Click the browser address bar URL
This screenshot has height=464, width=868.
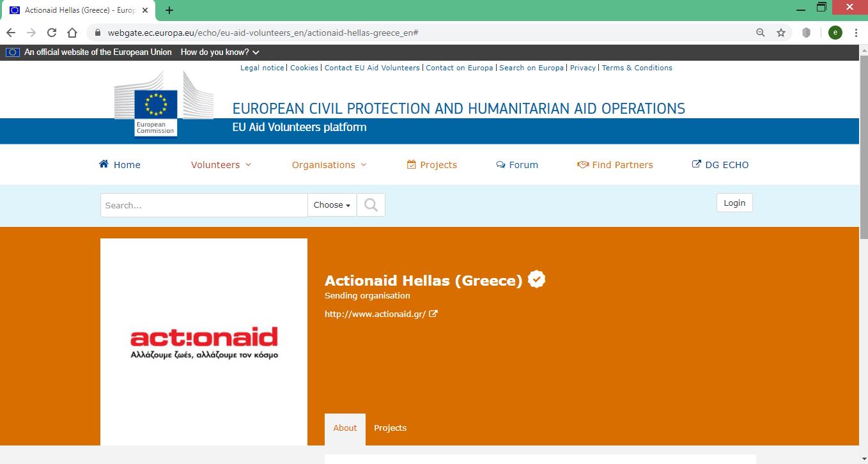pyautogui.click(x=263, y=33)
